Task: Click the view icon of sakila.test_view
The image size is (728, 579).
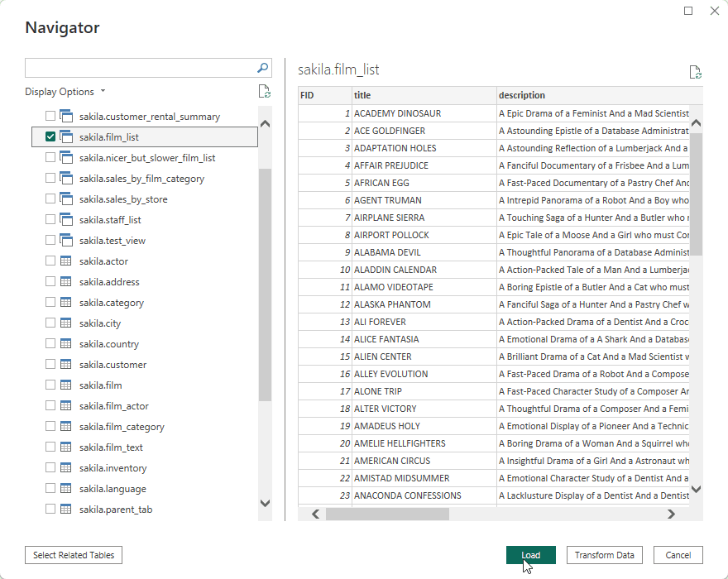Action: coord(66,240)
